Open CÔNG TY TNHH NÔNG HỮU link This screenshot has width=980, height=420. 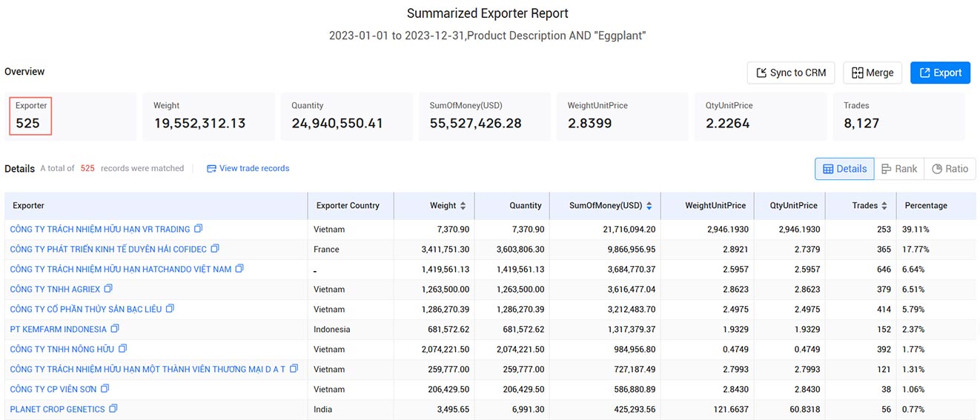click(62, 350)
